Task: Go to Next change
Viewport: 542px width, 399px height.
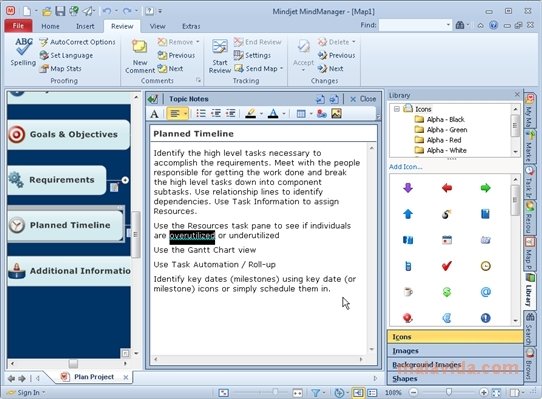Action: (x=330, y=68)
